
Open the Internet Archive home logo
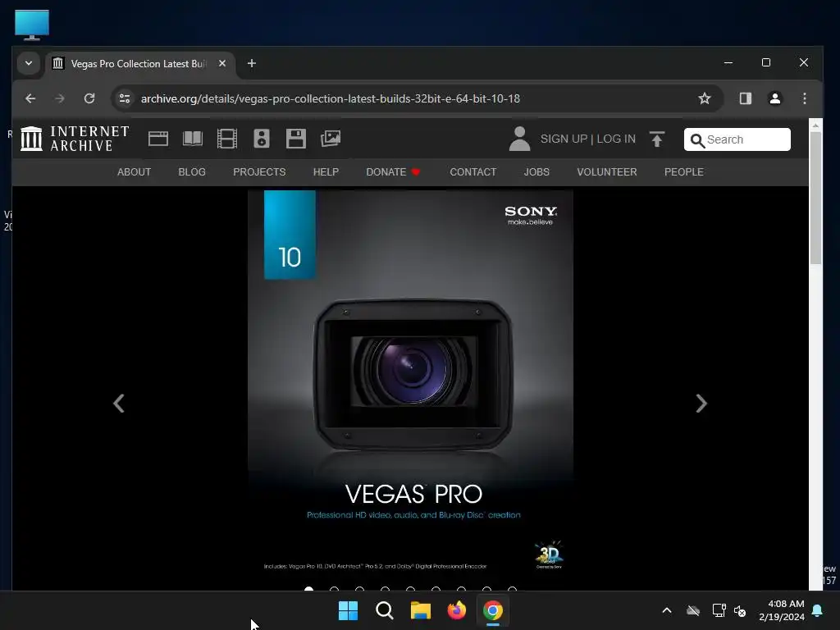coord(75,139)
